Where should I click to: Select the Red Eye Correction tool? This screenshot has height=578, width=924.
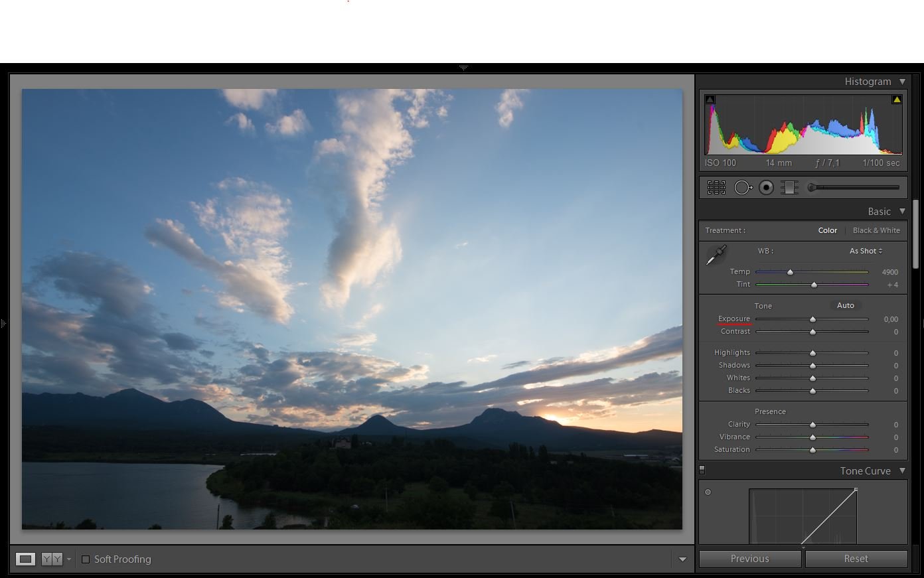[767, 188]
